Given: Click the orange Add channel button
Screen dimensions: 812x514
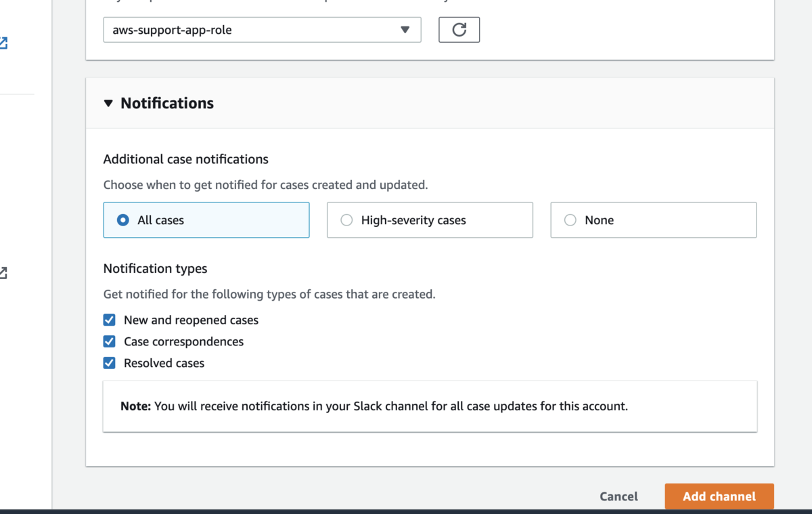Looking at the screenshot, I should 719,496.
